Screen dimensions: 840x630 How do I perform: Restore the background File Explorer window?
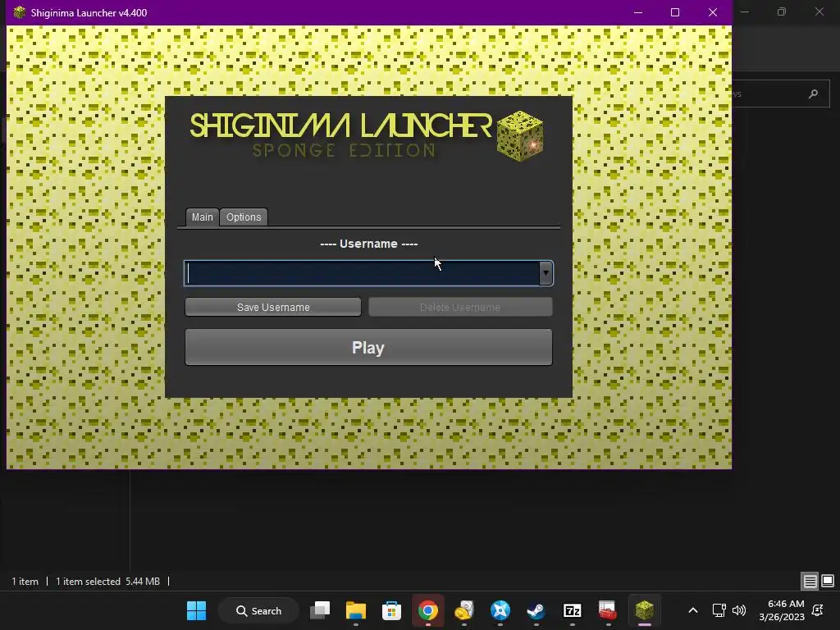[x=782, y=11]
